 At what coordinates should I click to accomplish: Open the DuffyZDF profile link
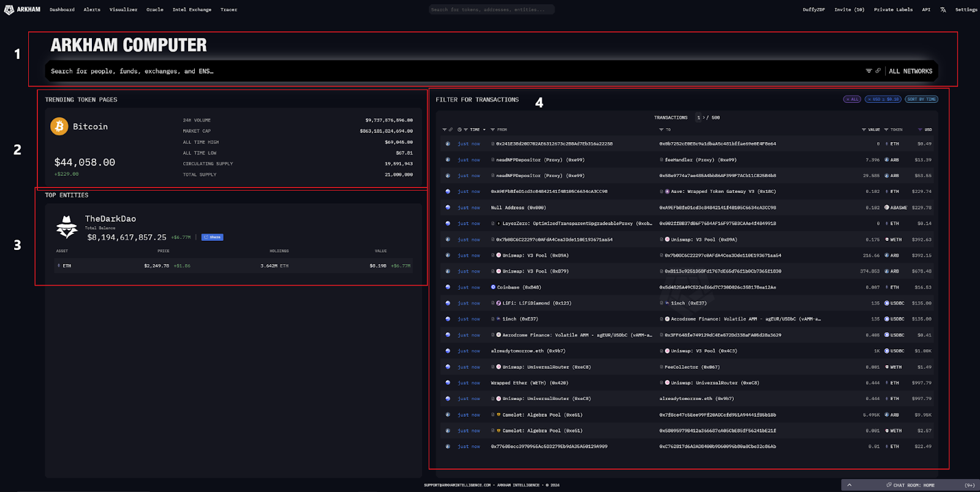pos(814,10)
